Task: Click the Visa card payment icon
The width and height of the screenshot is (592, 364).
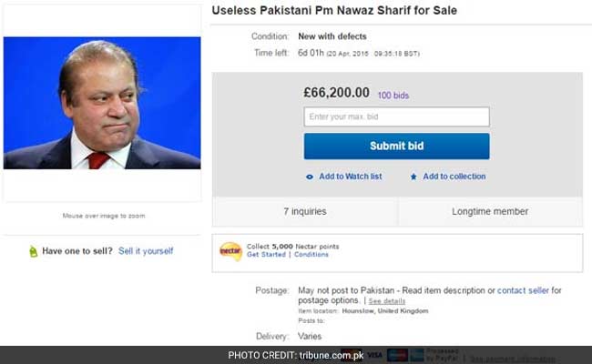Action: [x=374, y=353]
